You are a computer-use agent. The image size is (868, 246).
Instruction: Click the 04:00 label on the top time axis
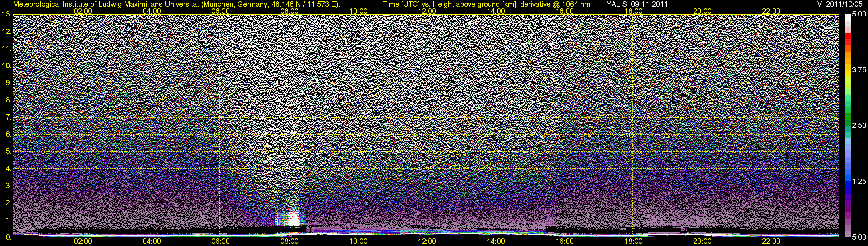click(x=152, y=11)
